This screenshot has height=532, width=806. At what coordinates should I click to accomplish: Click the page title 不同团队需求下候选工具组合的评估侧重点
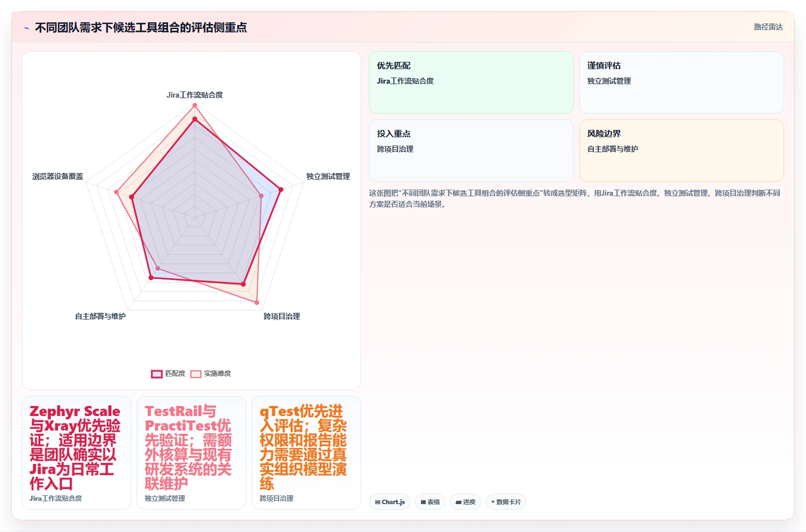pos(141,27)
